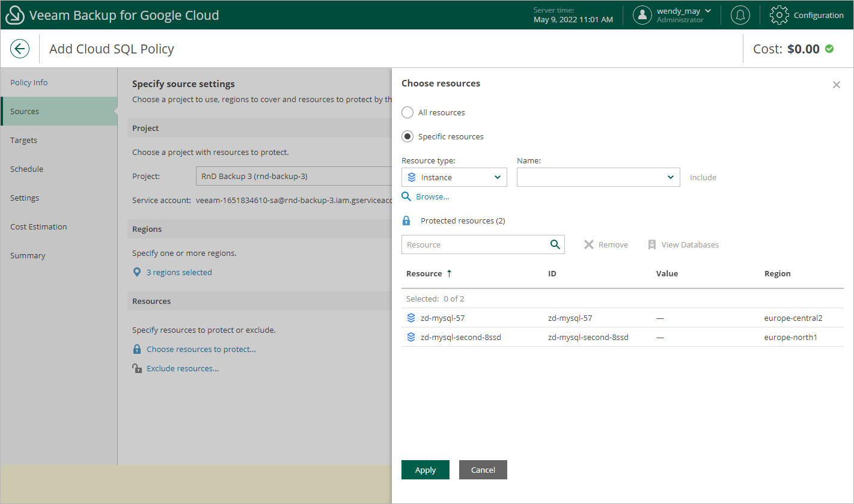
Task: Click the Browse... link
Action: (433, 196)
